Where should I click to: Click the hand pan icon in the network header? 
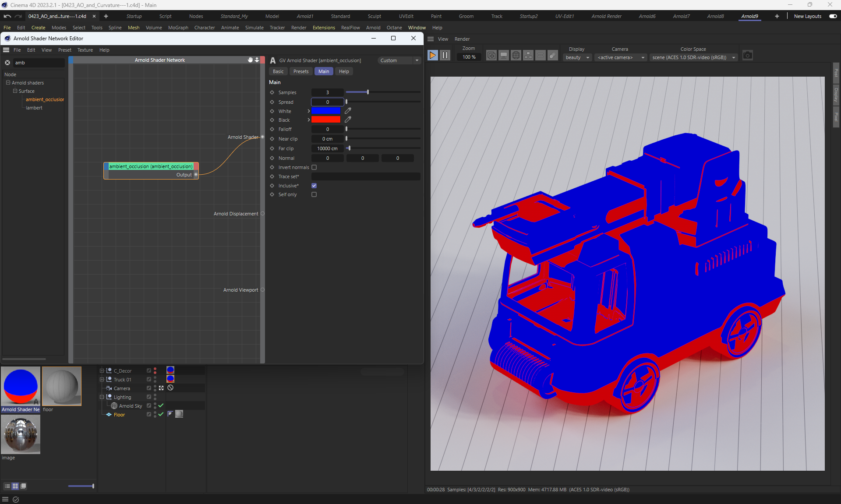coord(250,60)
